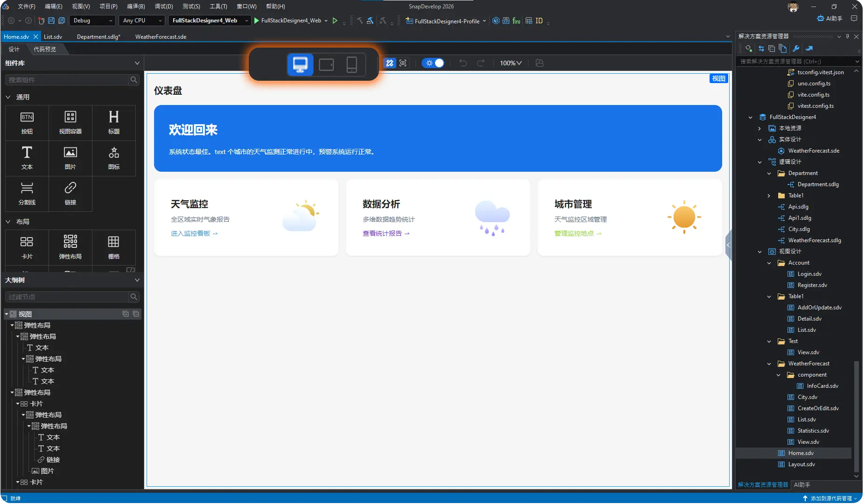
Task: Click the API toolbox icon in the toolbar
Action: pyautogui.click(x=506, y=21)
